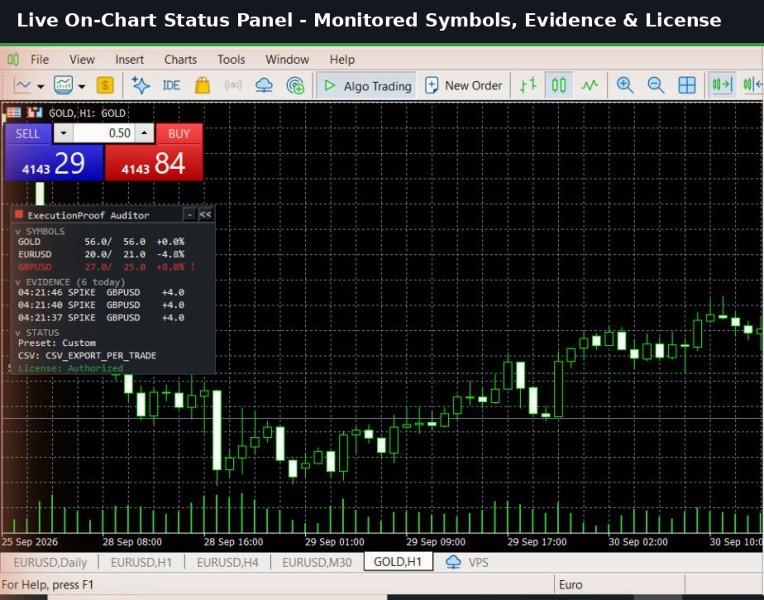Click the MetaTrader app logo icon
This screenshot has width=764, height=600.
pos(13,59)
